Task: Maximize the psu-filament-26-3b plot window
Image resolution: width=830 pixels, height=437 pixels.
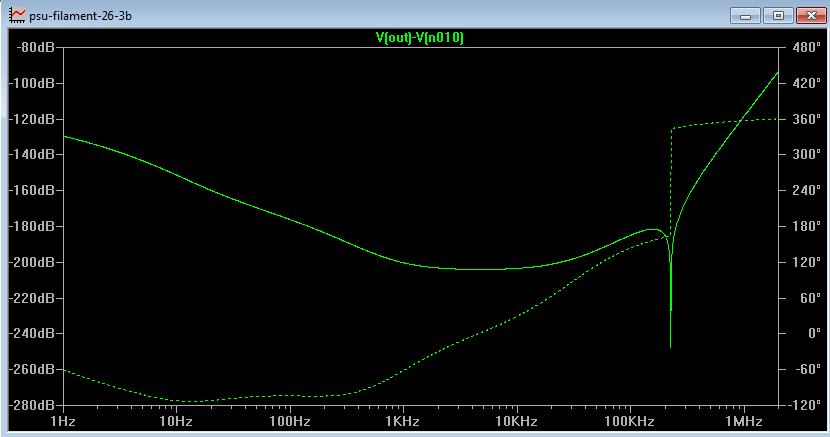Action: [778, 15]
